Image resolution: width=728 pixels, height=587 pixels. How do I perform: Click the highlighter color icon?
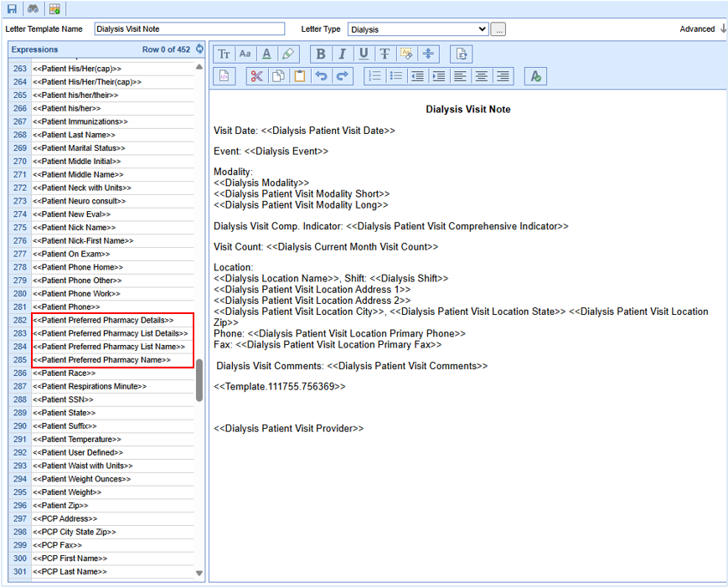(288, 54)
